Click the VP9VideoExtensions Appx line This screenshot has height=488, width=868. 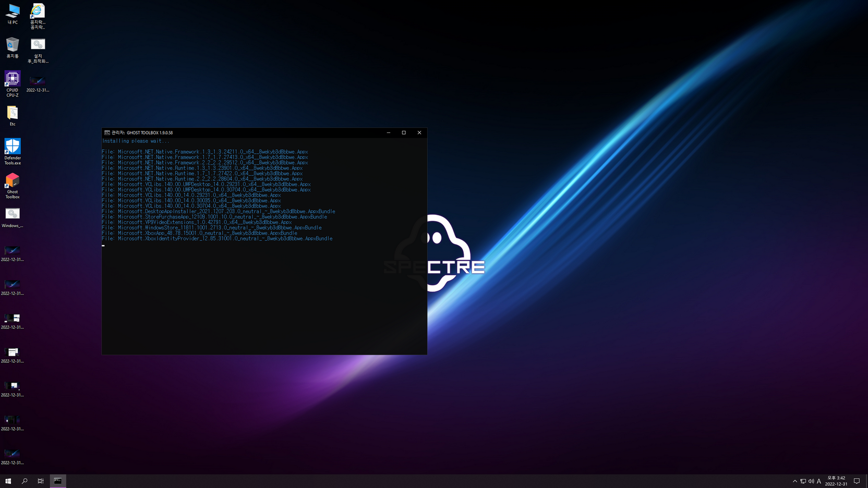click(197, 222)
